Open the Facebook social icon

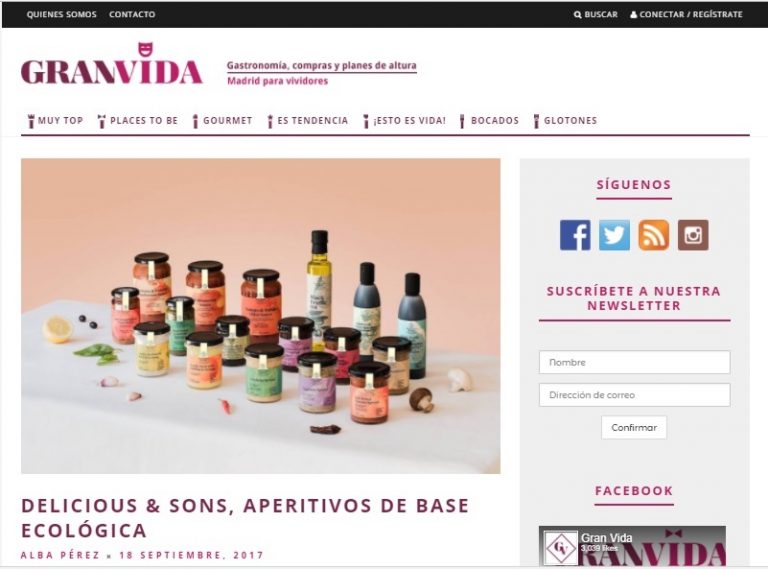coord(575,235)
